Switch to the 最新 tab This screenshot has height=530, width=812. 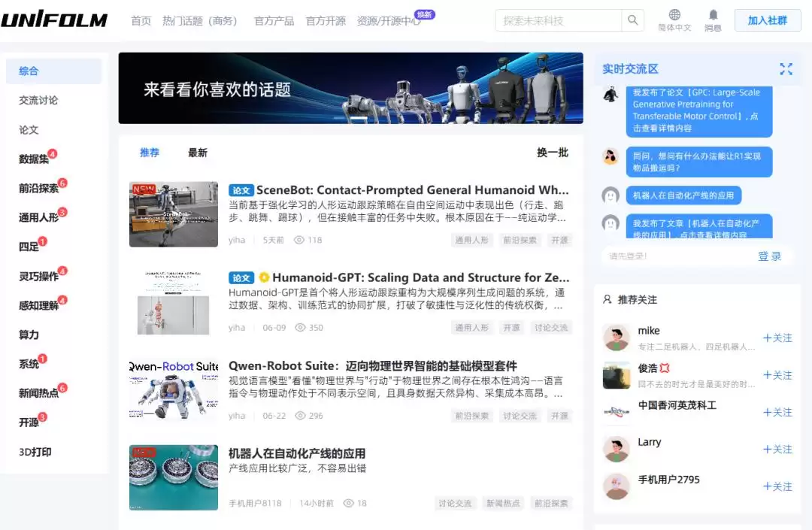point(197,153)
